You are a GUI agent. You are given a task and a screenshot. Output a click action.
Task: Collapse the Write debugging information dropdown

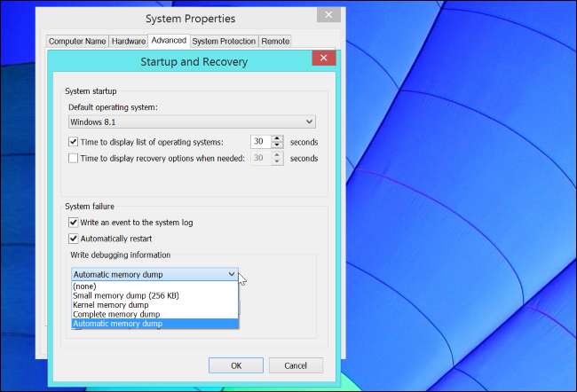[232, 275]
